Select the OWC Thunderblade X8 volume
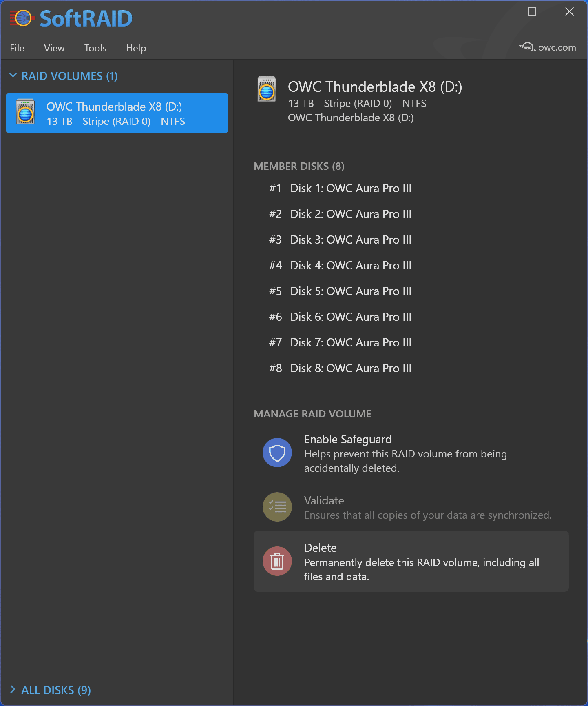Image resolution: width=588 pixels, height=706 pixels. pyautogui.click(x=117, y=113)
